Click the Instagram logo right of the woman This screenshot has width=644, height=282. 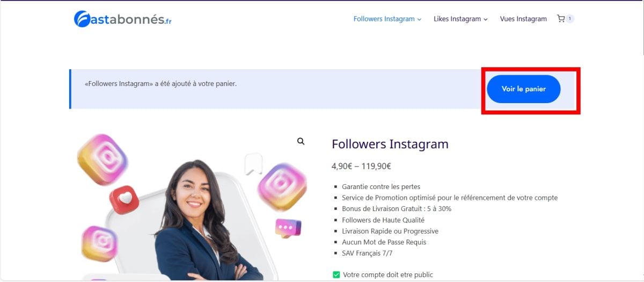click(x=282, y=186)
